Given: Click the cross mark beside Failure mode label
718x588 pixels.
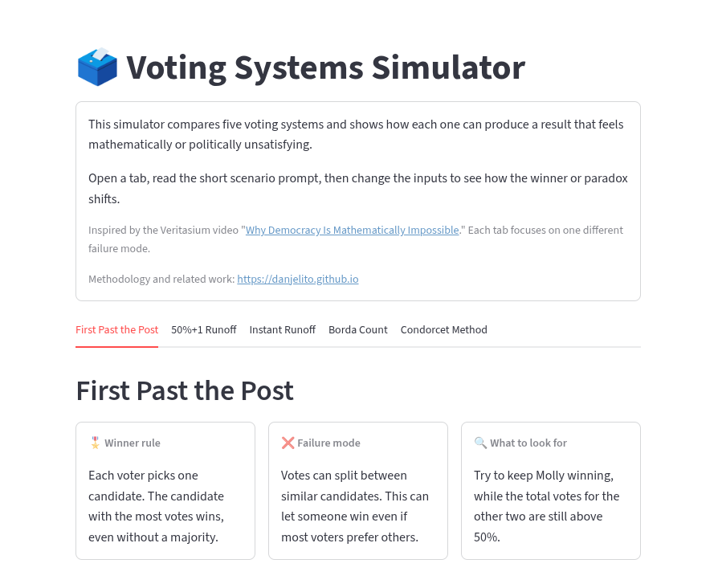Looking at the screenshot, I should (x=288, y=442).
